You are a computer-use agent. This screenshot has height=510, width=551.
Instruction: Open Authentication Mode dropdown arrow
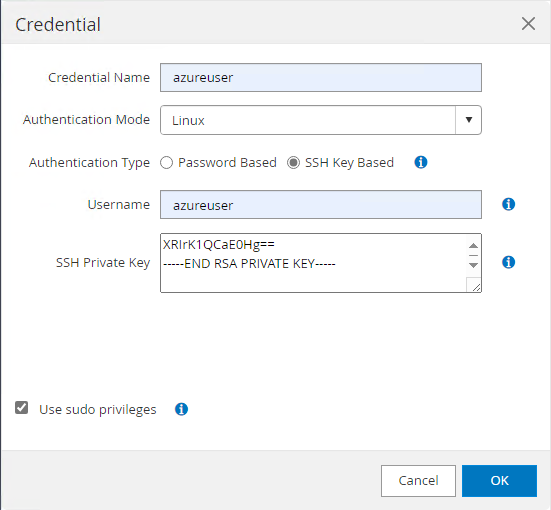tap(468, 120)
